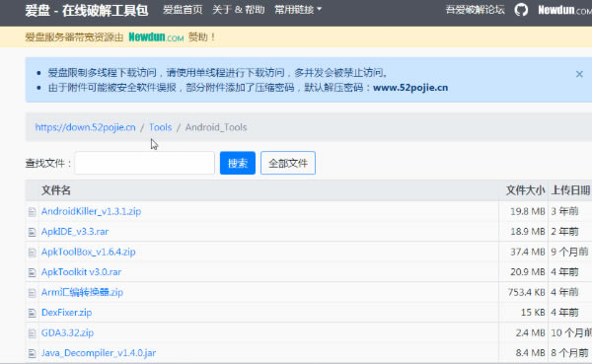
Task: Click the Newdun.com logo in navbar
Action: [564, 10]
